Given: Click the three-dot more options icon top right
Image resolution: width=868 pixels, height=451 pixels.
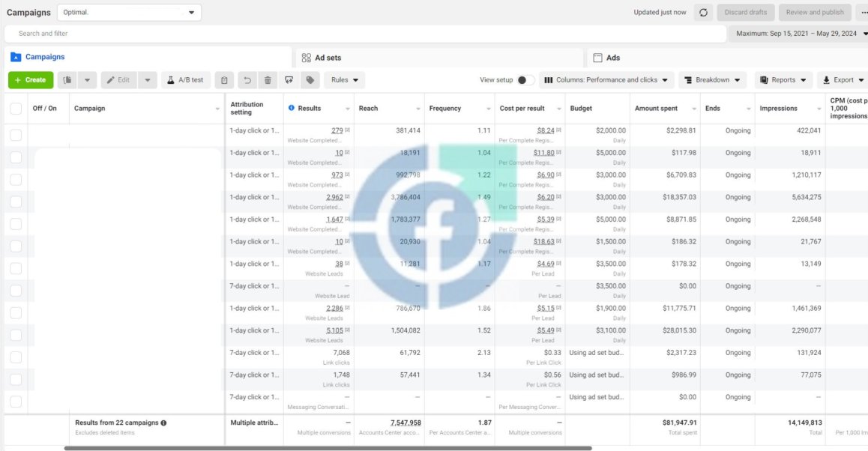Looking at the screenshot, I should click(864, 12).
